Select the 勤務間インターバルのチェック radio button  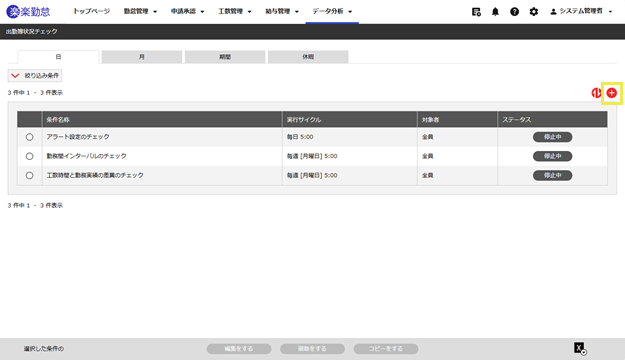(x=29, y=156)
